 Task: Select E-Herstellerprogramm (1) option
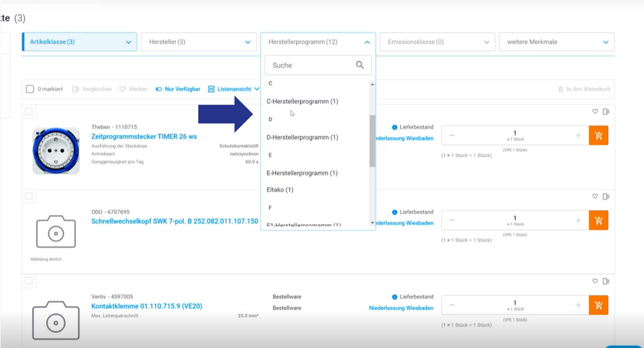[x=302, y=173]
